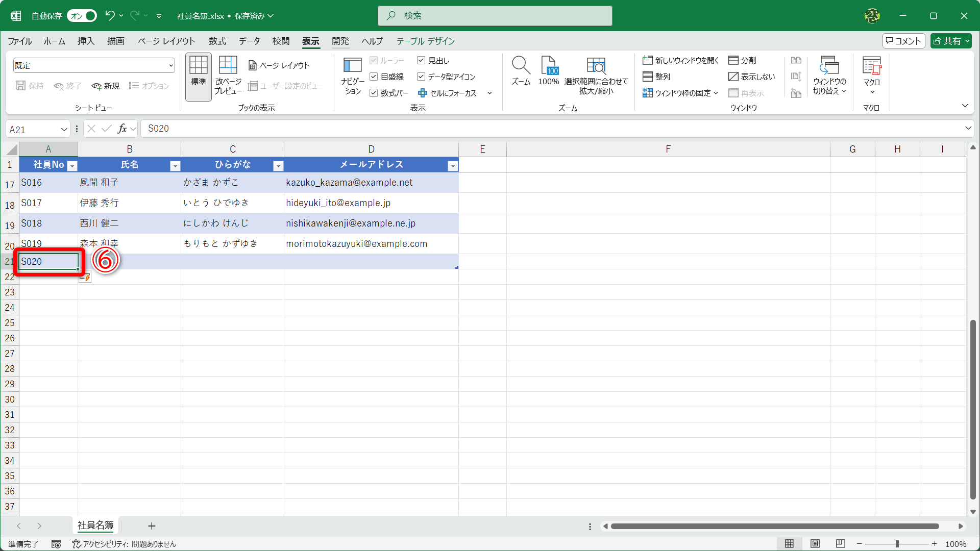Click the Undo arrow icon

[110, 16]
